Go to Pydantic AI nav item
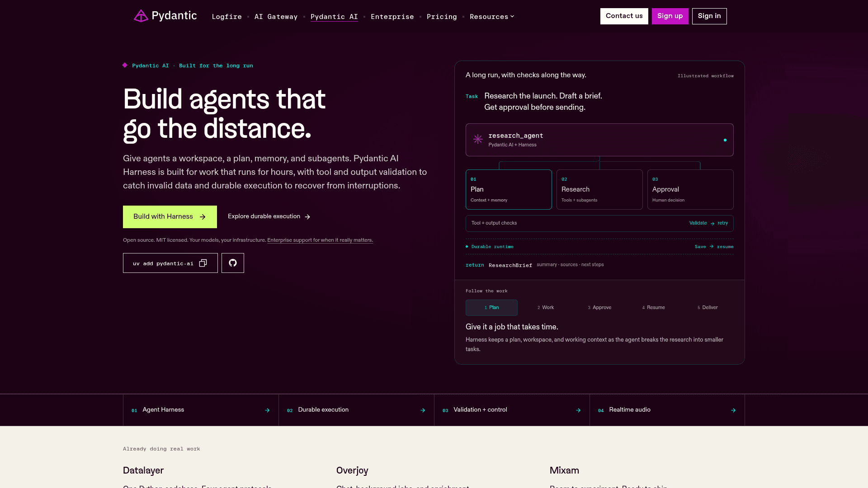868x488 pixels. click(x=334, y=17)
